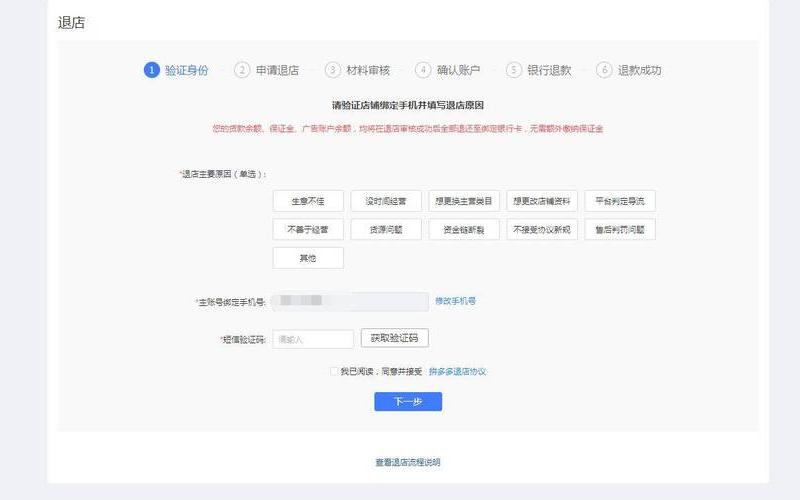Viewport: 800px width, 500px height.
Task: Click the 请验证店铺绑定手机并填写退店原因 heading
Action: [408, 106]
